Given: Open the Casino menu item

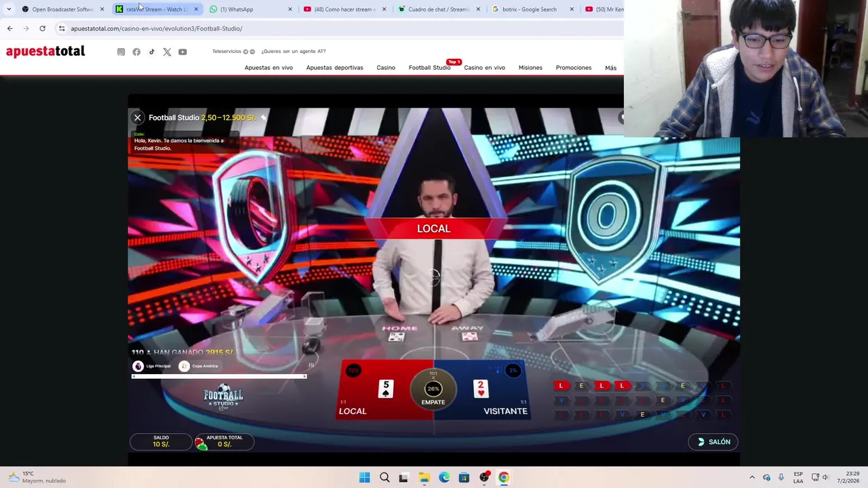Looking at the screenshot, I should point(386,68).
